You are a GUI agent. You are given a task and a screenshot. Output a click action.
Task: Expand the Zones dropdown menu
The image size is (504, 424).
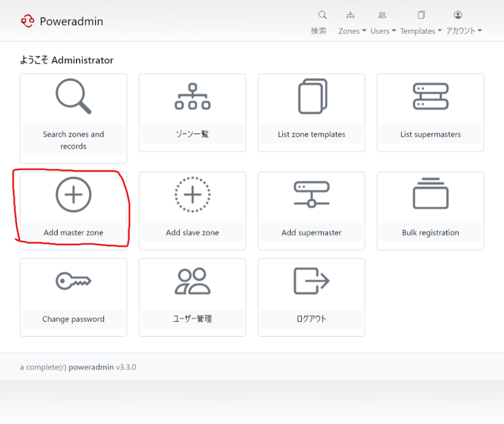352,31
